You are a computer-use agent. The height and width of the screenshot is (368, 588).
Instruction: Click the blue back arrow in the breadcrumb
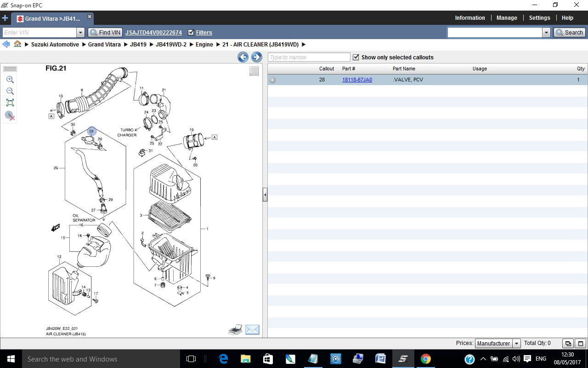(6, 44)
